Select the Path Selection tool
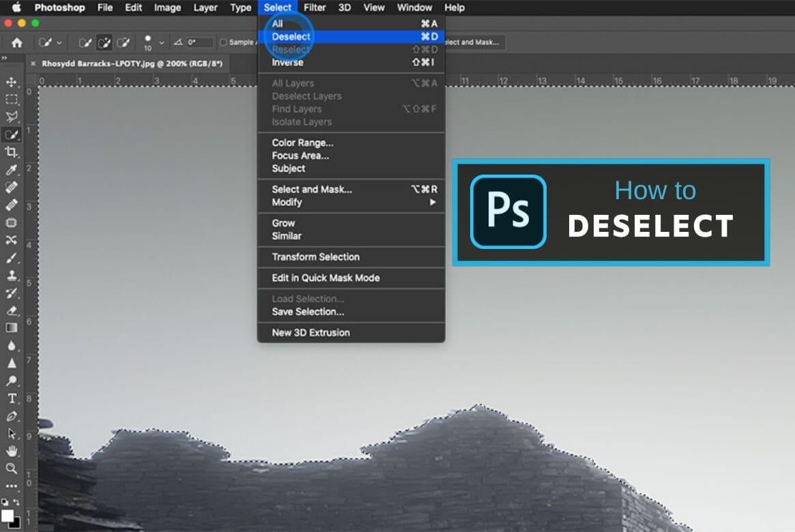 pyautogui.click(x=11, y=434)
